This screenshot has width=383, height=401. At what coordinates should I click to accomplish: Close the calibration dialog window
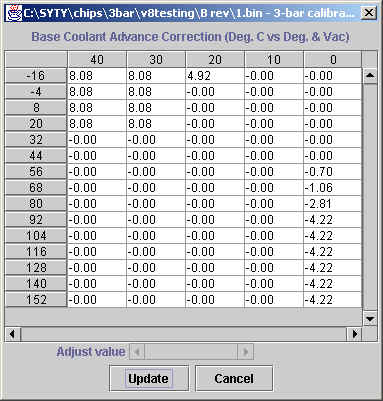pos(368,13)
